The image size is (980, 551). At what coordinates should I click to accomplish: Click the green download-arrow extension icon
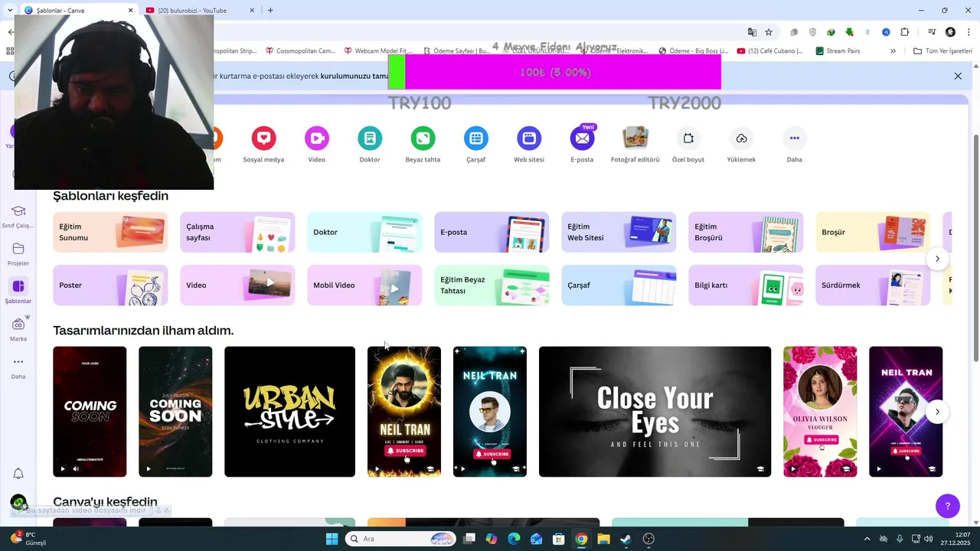[850, 32]
